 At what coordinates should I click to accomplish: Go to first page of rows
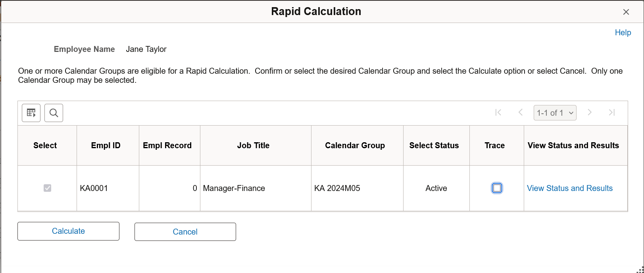498,113
